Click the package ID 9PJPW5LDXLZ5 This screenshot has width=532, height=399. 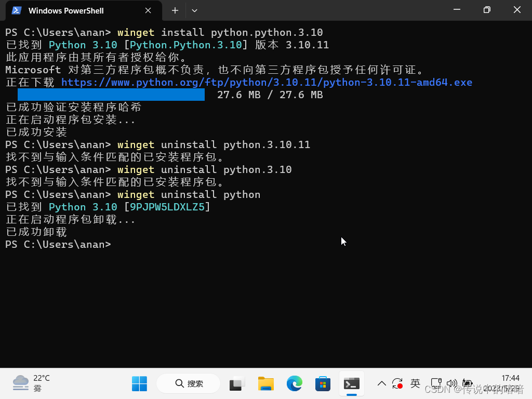[x=167, y=207]
